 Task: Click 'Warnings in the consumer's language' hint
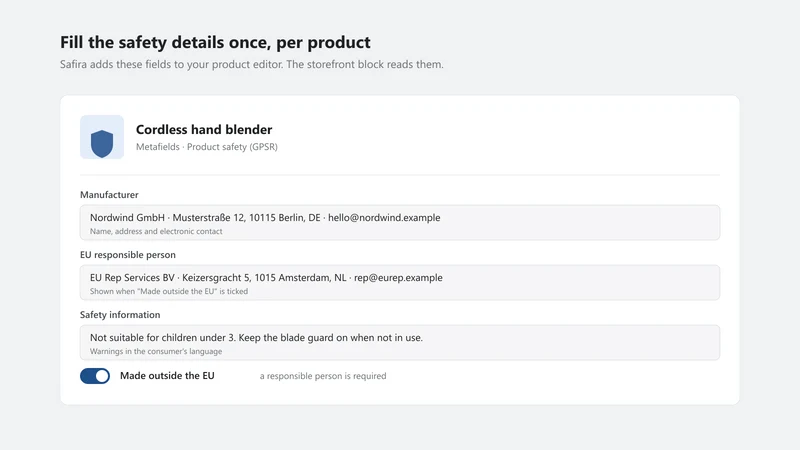[x=156, y=352]
